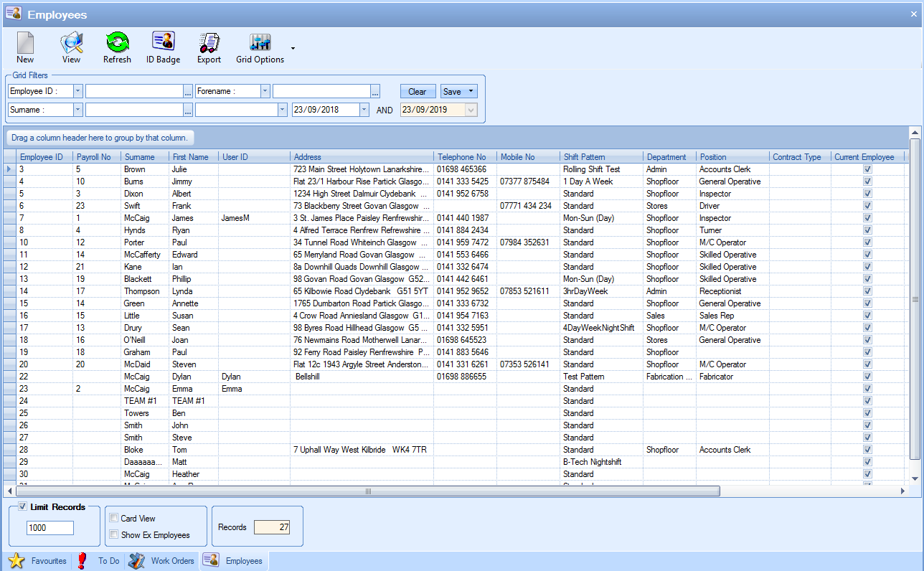Click the Favourites star icon tab
The image size is (924, 571).
coord(16,561)
